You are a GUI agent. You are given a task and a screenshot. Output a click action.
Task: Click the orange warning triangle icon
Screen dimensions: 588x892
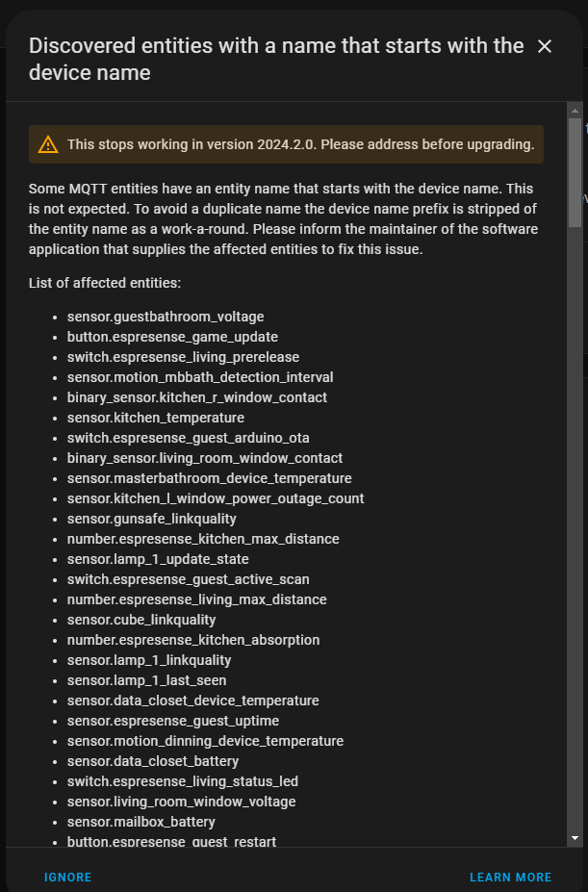coord(48,145)
